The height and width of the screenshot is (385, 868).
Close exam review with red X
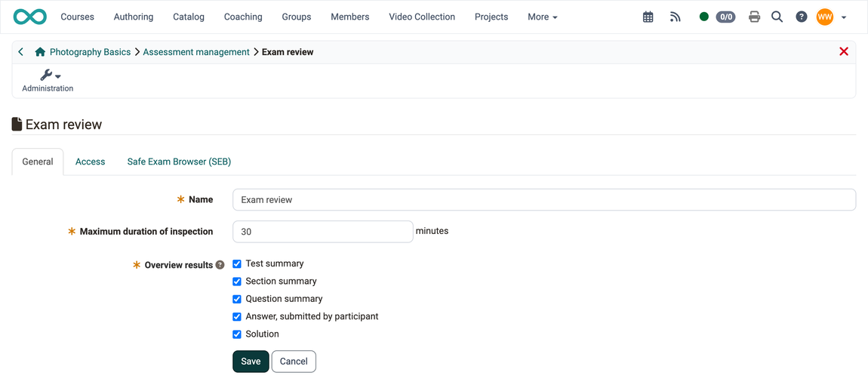[844, 51]
